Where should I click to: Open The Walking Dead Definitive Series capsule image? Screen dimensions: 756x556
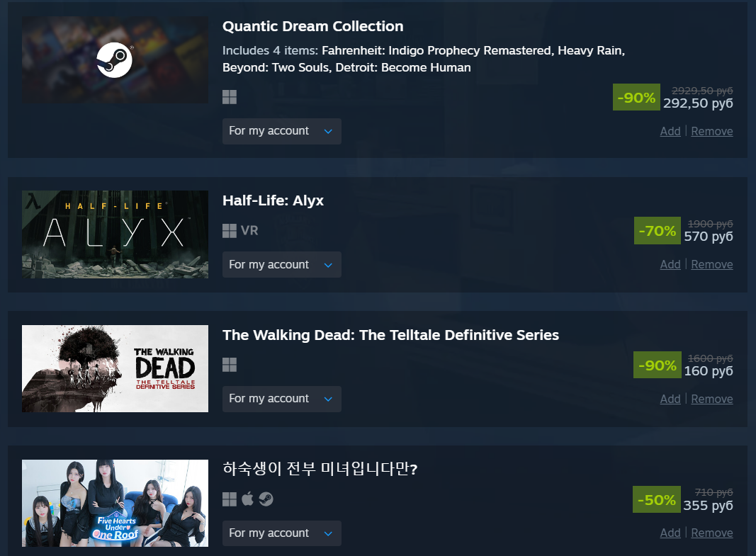point(115,368)
